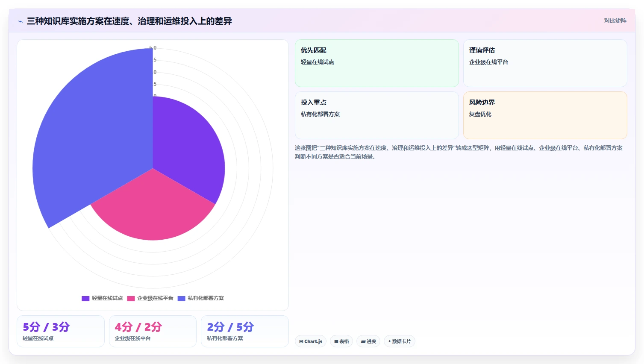Toggle the 企业级在线平台 legend swatch
The width and height of the screenshot is (644, 364).
(x=131, y=298)
